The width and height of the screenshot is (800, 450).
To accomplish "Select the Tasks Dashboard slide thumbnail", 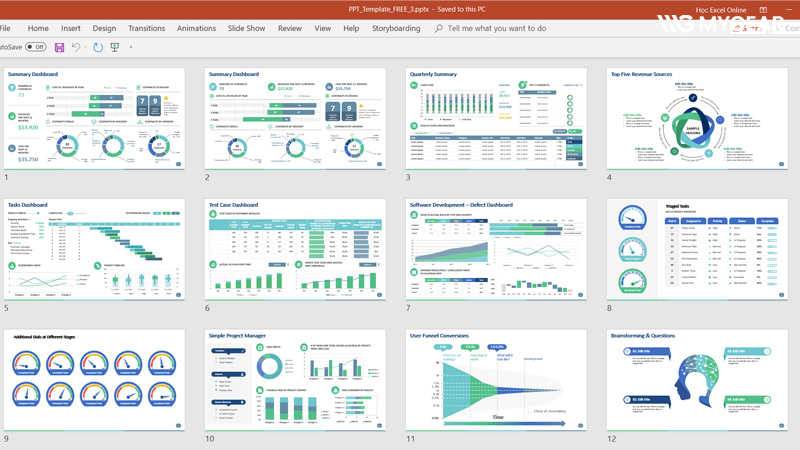I will 94,249.
